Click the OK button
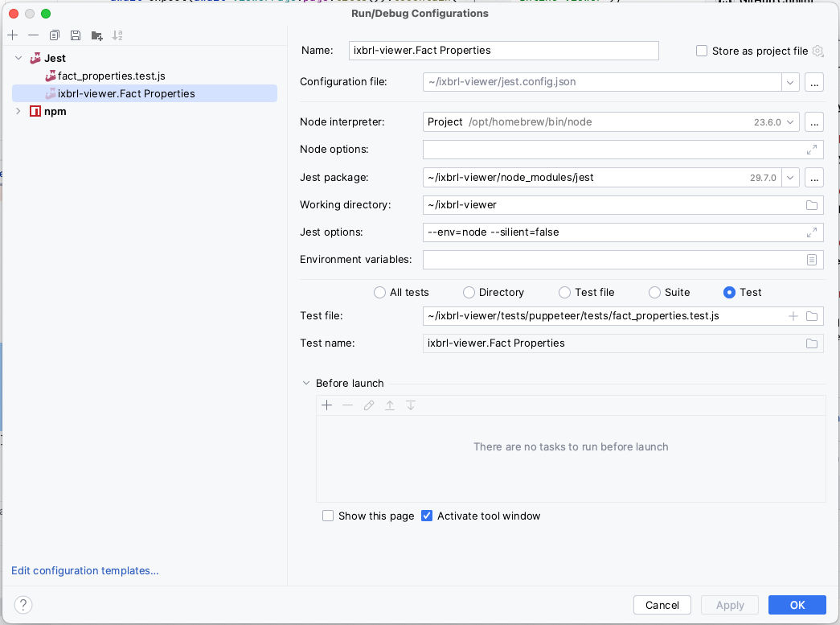 point(797,605)
